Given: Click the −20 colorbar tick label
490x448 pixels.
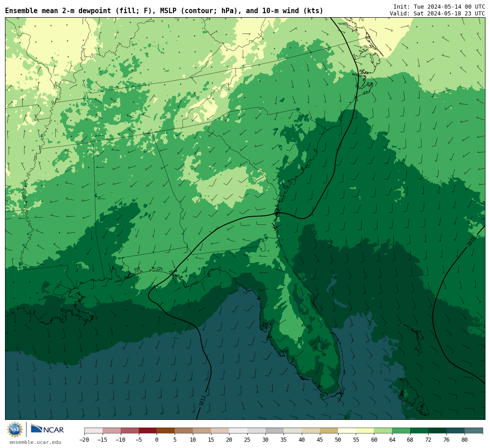Looking at the screenshot, I should (84, 439).
